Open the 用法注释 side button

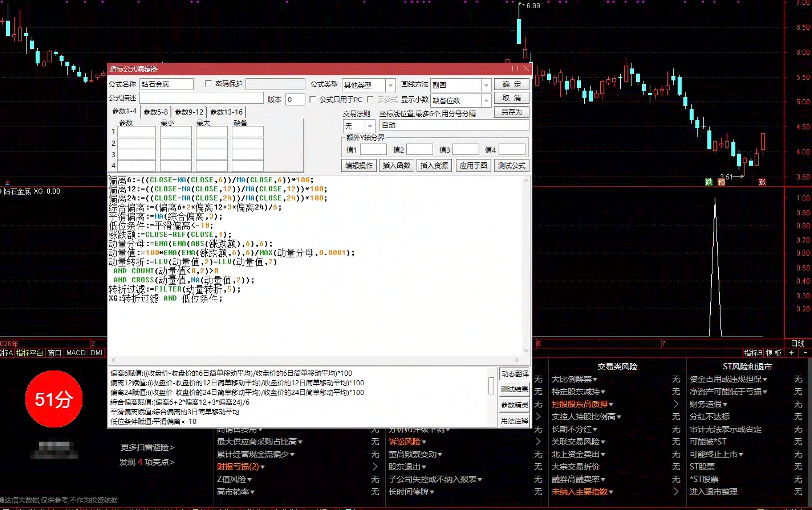point(514,421)
